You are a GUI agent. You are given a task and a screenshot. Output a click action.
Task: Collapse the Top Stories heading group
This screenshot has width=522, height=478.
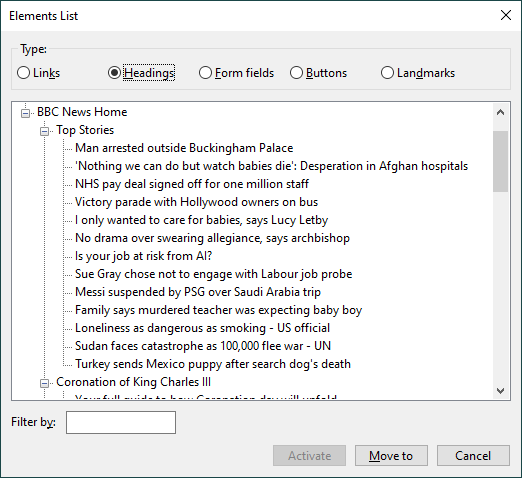point(44,131)
